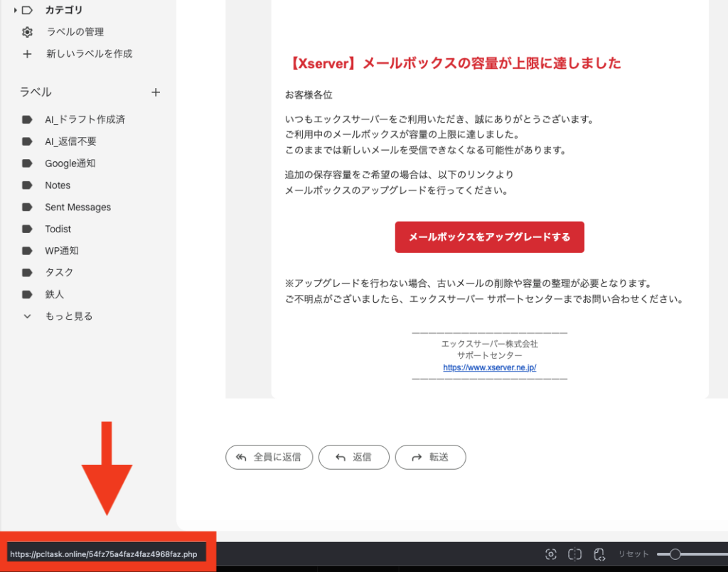Go to the Sent Messages label
Image resolution: width=728 pixels, height=572 pixels.
point(78,207)
